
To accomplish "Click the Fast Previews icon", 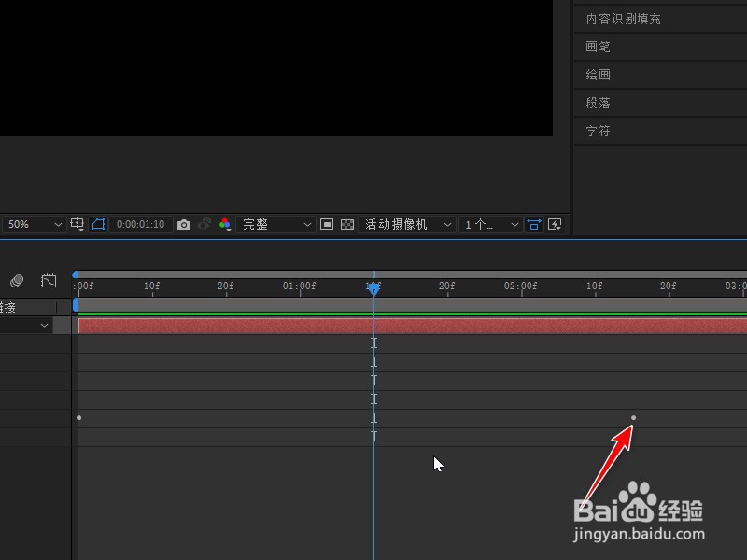I will pyautogui.click(x=555, y=224).
